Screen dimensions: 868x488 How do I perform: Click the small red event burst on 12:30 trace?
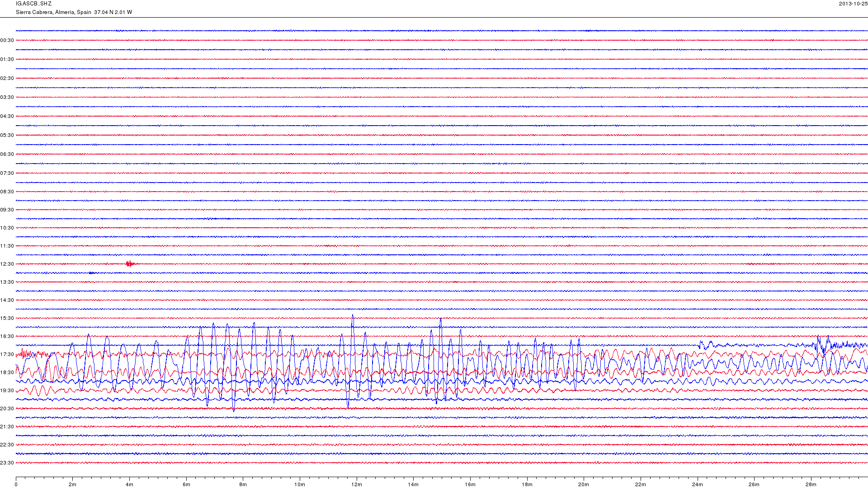[x=130, y=264]
